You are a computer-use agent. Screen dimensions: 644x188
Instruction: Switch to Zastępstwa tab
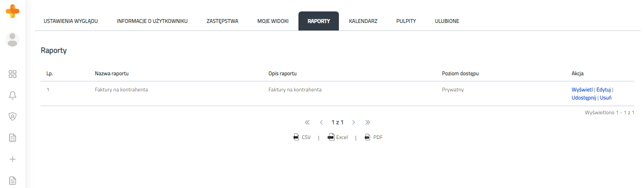222,21
